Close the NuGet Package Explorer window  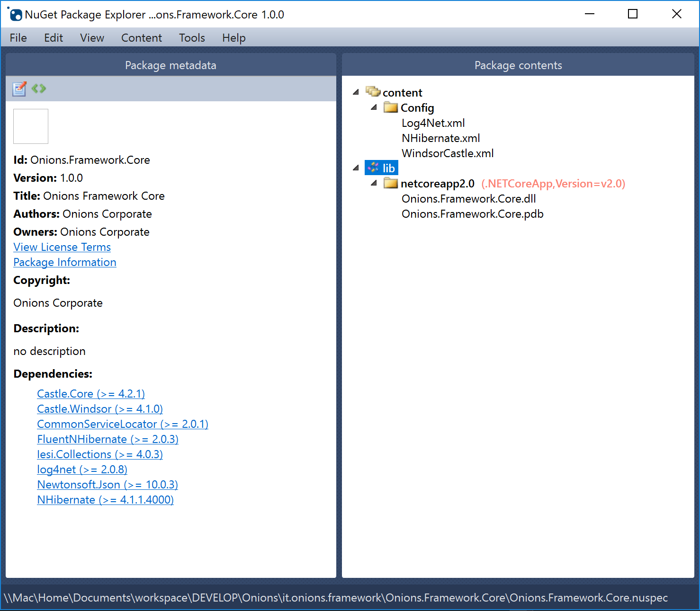point(677,14)
